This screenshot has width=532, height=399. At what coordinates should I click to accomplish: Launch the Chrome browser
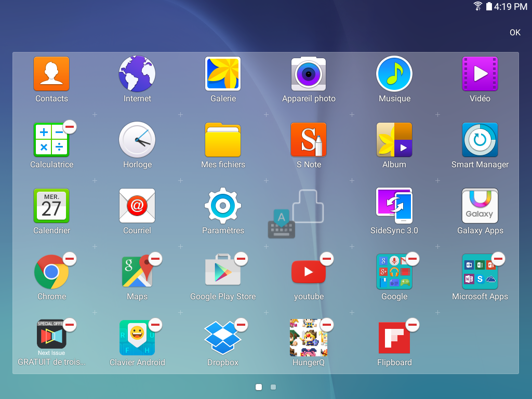pyautogui.click(x=51, y=272)
